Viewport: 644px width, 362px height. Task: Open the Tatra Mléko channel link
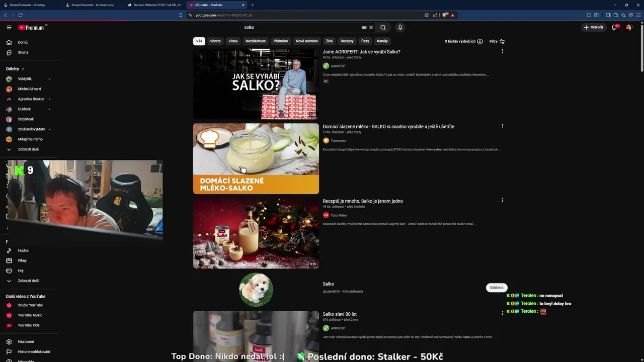[339, 215]
